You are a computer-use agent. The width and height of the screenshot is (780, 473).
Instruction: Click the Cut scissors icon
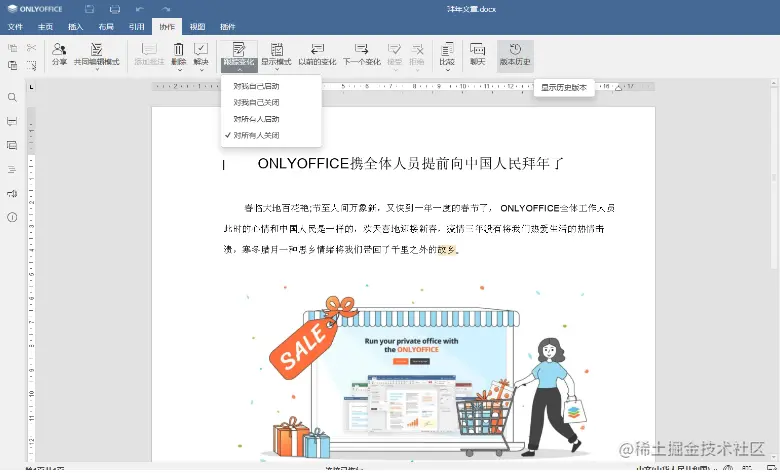pyautogui.click(x=31, y=48)
